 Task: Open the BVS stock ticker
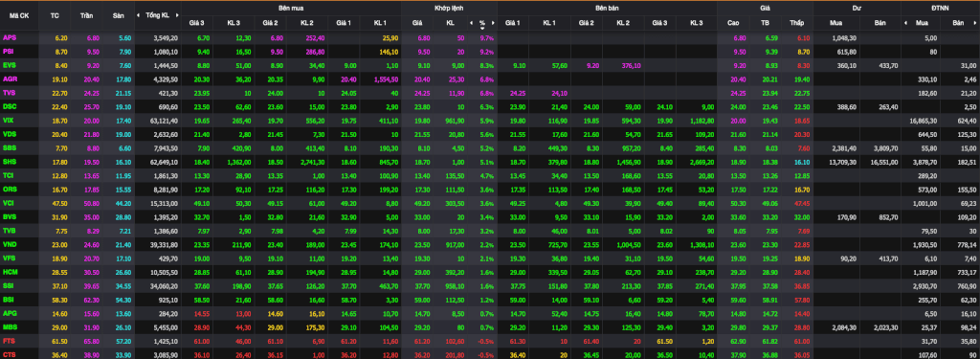(x=10, y=216)
